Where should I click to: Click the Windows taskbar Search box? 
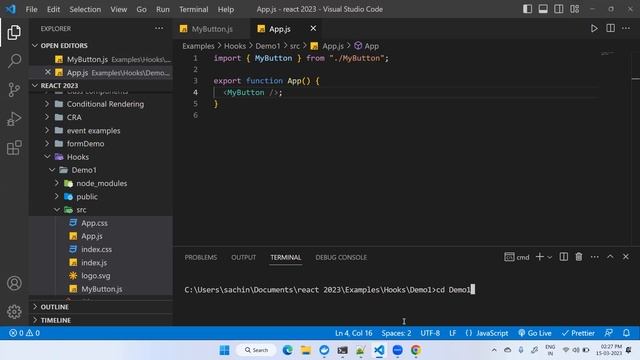pos(256,350)
